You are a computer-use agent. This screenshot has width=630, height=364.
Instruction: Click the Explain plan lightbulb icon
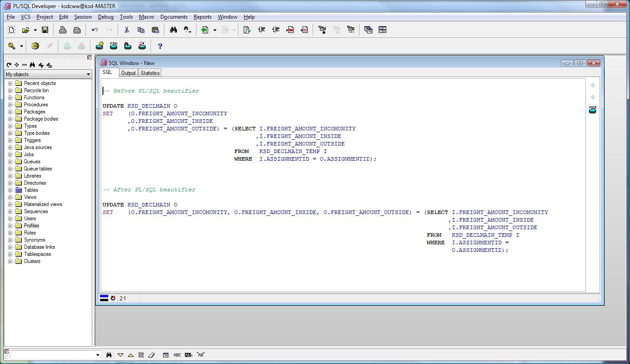tap(99, 46)
